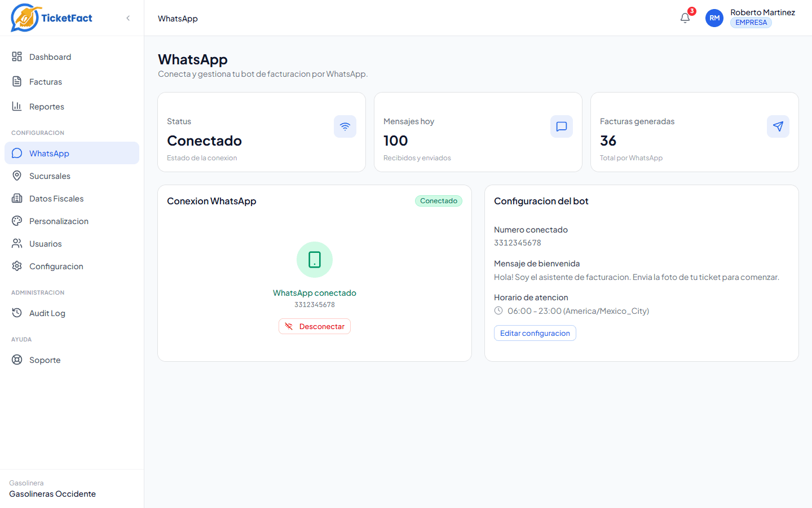The width and height of the screenshot is (812, 508).
Task: Collapse the sidebar with the chevron
Action: pyautogui.click(x=128, y=18)
